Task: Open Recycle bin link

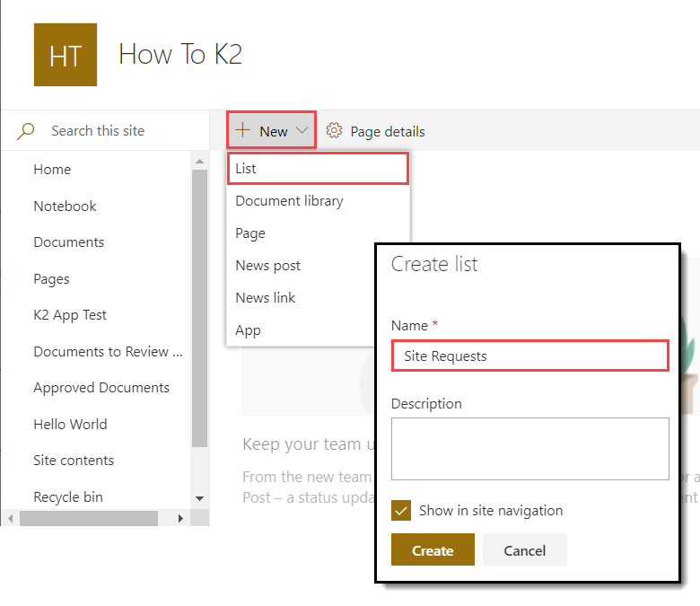Action: click(x=68, y=497)
